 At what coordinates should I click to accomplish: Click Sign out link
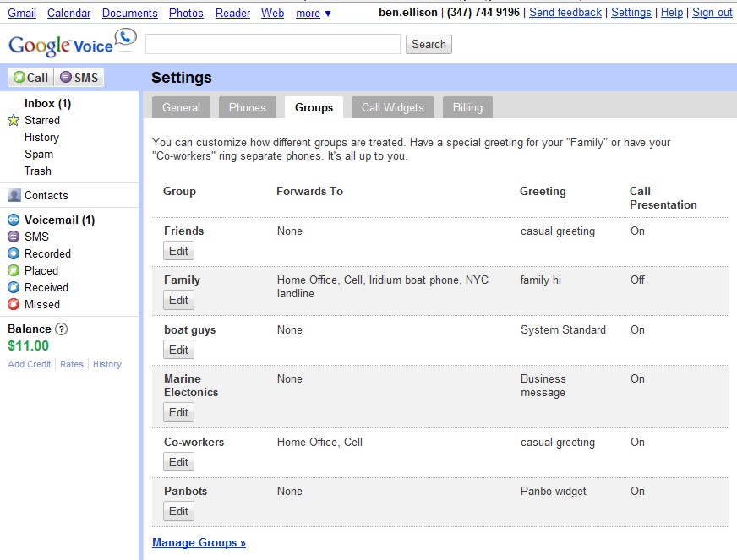pyautogui.click(x=712, y=12)
